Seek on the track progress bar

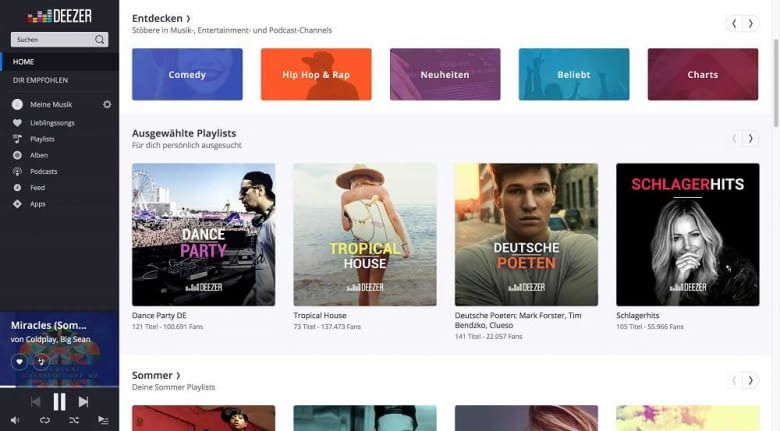(59, 386)
